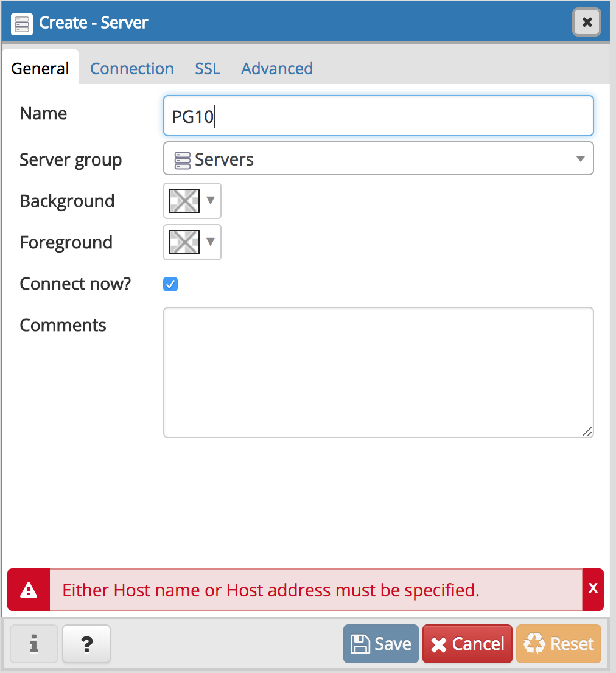Open the SSL tab

[208, 68]
